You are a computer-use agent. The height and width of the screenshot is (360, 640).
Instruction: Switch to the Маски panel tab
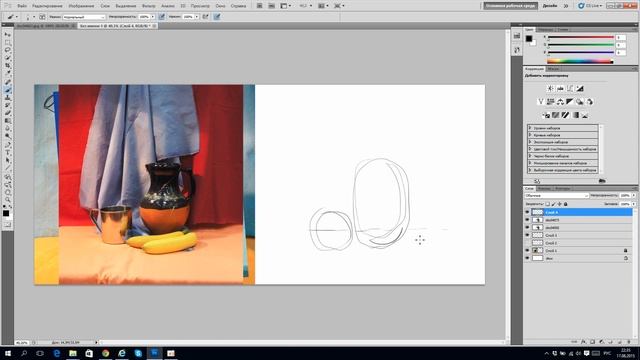[553, 69]
